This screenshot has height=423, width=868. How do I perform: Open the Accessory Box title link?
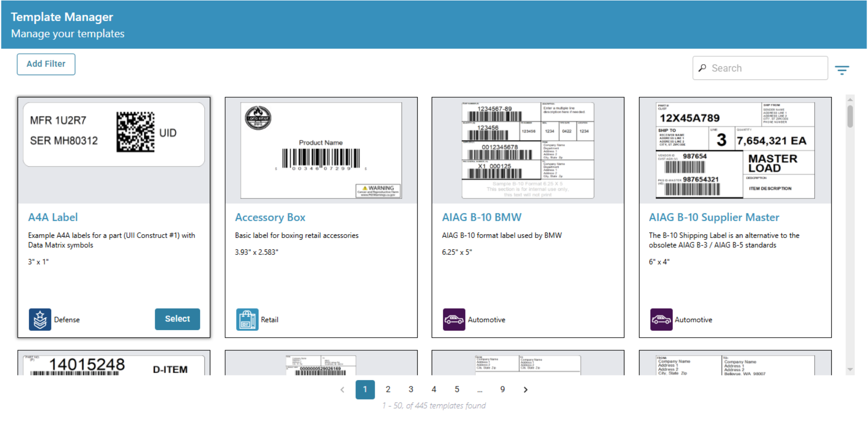click(x=270, y=217)
